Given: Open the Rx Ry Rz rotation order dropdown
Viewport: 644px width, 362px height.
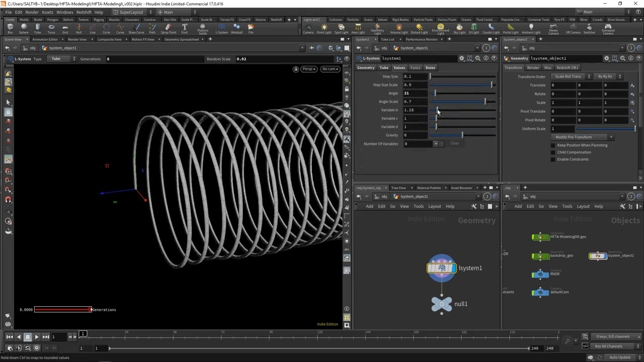Looking at the screenshot, I should (608, 76).
